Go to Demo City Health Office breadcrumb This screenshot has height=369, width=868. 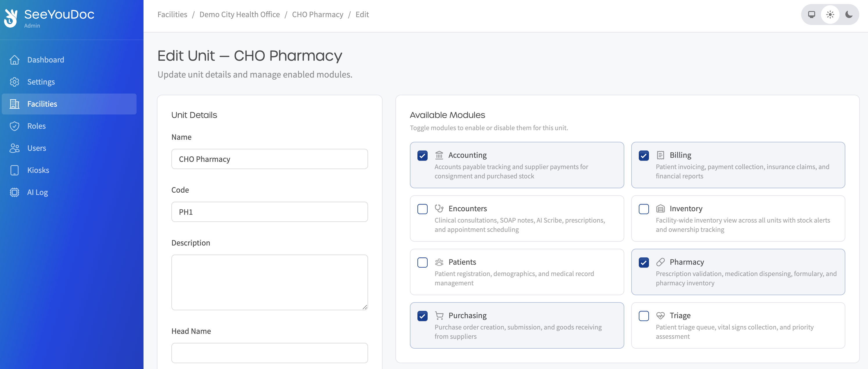239,15
